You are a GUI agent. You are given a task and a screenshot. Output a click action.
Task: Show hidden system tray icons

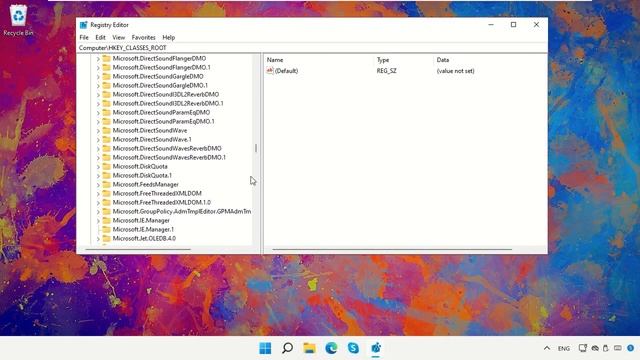pos(547,348)
